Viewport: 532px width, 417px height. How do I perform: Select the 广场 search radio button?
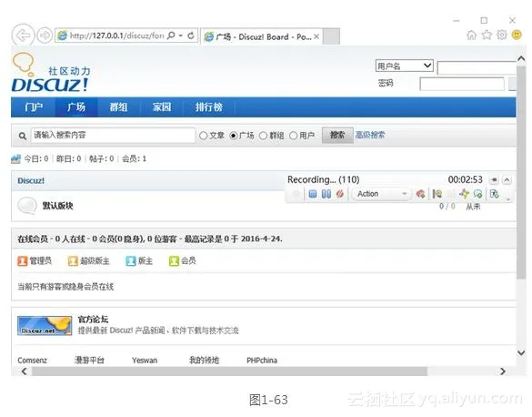point(234,136)
